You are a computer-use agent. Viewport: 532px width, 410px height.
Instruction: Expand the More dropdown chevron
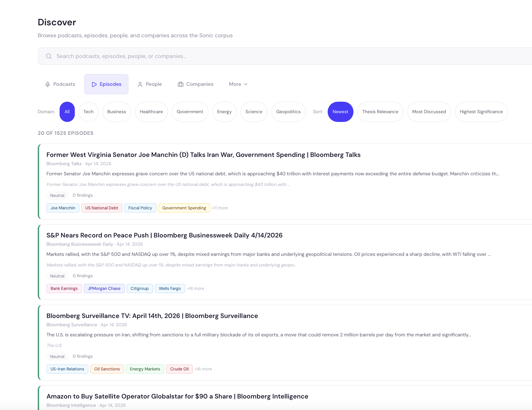pos(246,84)
